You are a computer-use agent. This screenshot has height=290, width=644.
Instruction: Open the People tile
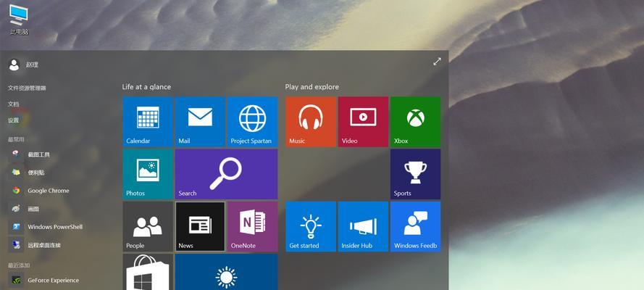148,226
